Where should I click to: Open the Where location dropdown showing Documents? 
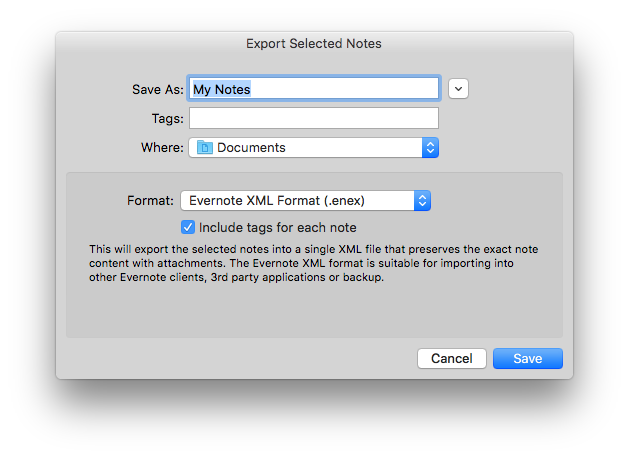(x=314, y=148)
